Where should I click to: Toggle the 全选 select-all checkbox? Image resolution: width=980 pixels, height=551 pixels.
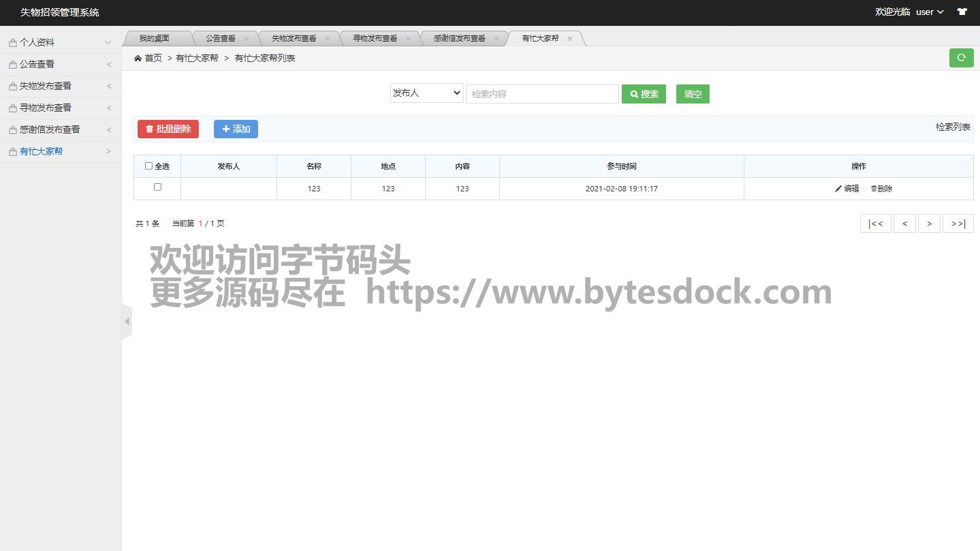tap(148, 166)
